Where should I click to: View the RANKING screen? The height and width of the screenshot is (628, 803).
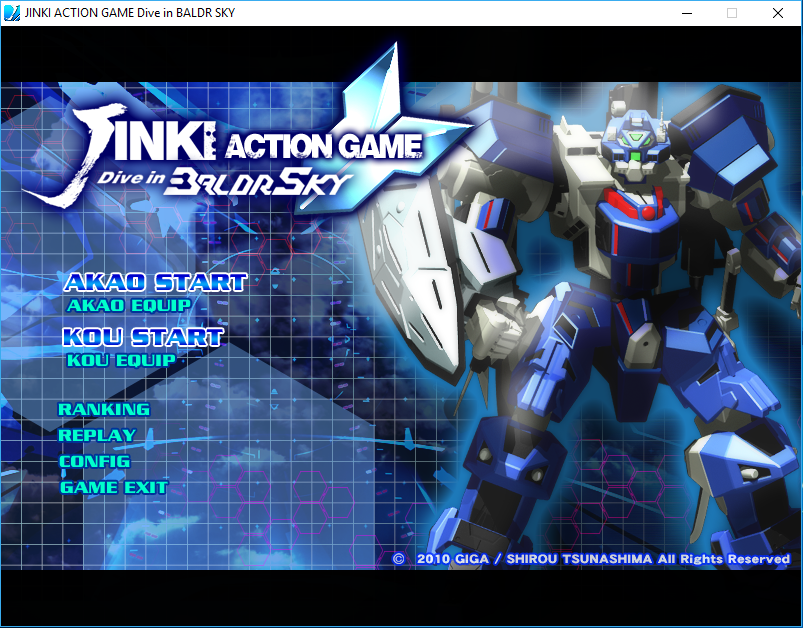tap(104, 409)
